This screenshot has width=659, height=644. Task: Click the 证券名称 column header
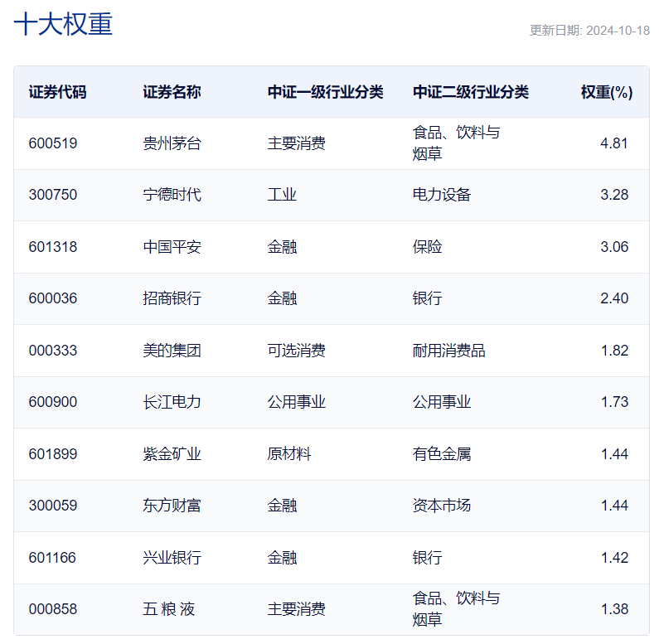pyautogui.click(x=172, y=92)
